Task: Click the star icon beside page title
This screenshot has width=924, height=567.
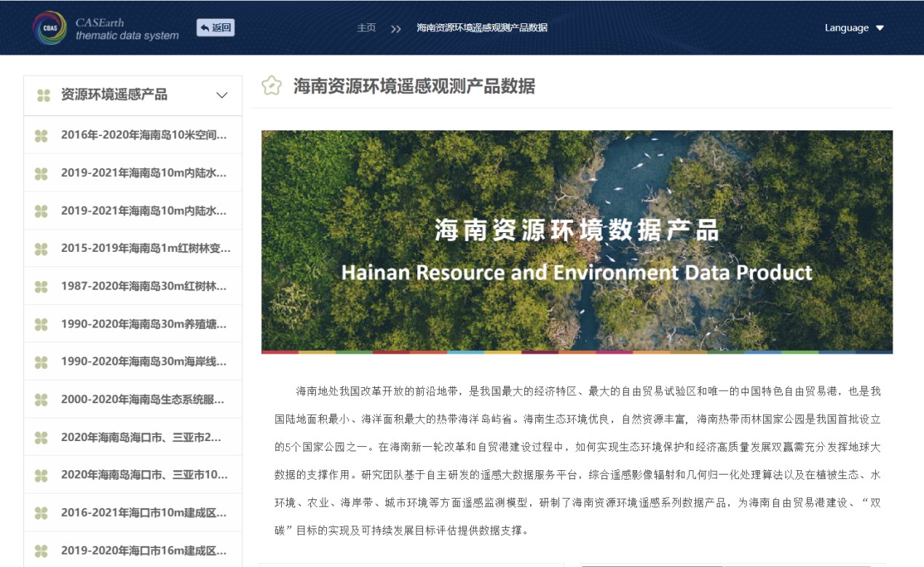Action: [272, 86]
